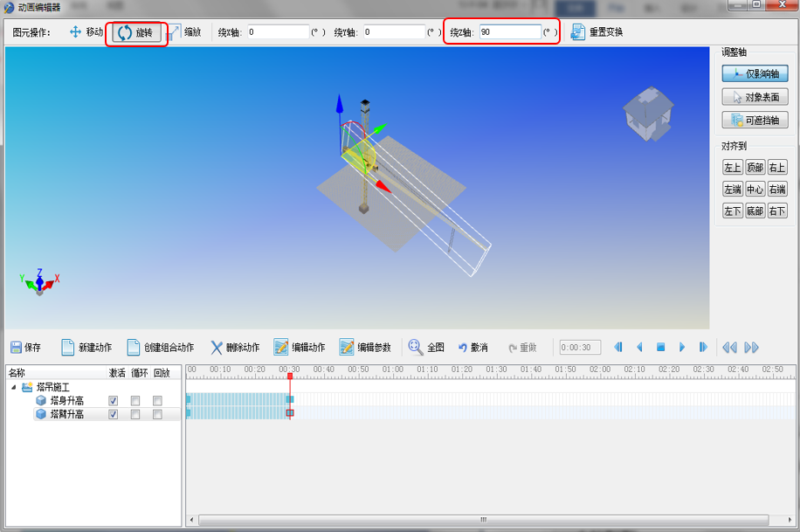The image size is (800, 532).
Task: Click the 重置变换 reset transform button
Action: [597, 32]
